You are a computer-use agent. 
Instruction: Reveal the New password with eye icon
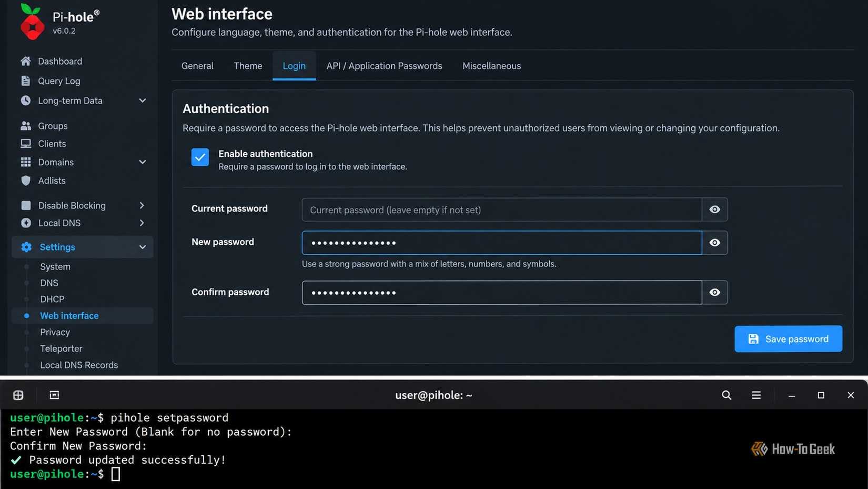click(x=714, y=243)
